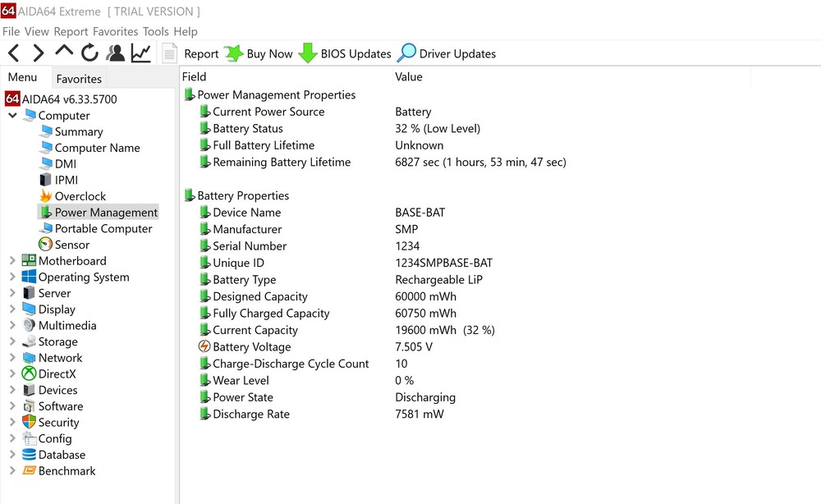
Task: Open the Tools menu
Action: [x=155, y=31]
